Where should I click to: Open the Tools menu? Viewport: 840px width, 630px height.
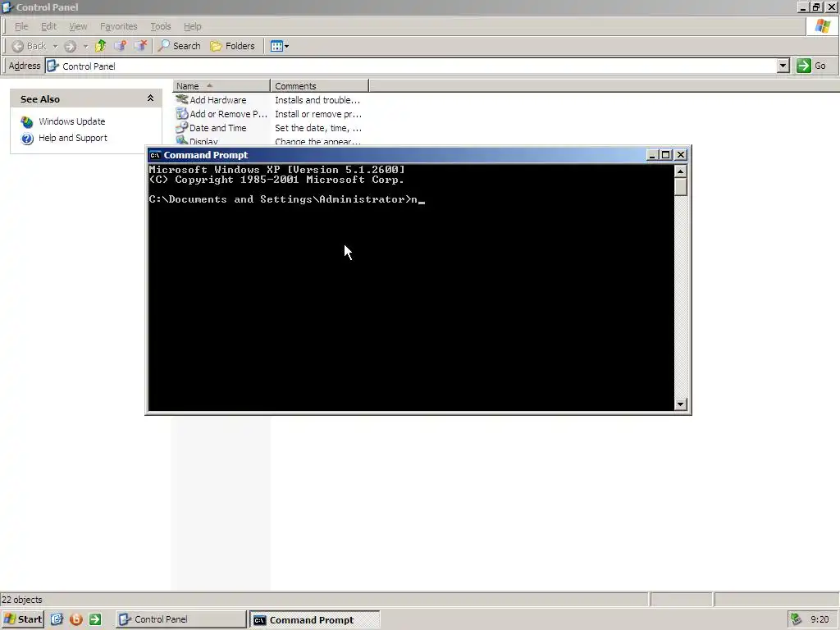[160, 26]
